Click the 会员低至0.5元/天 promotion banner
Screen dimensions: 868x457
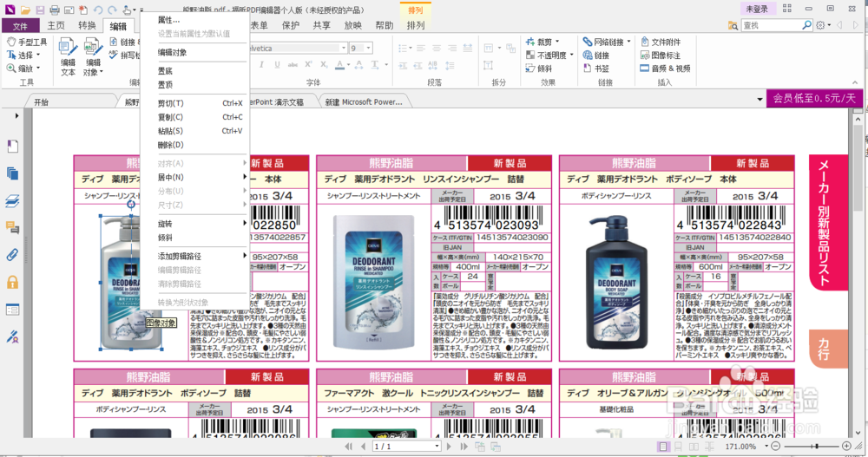point(814,99)
